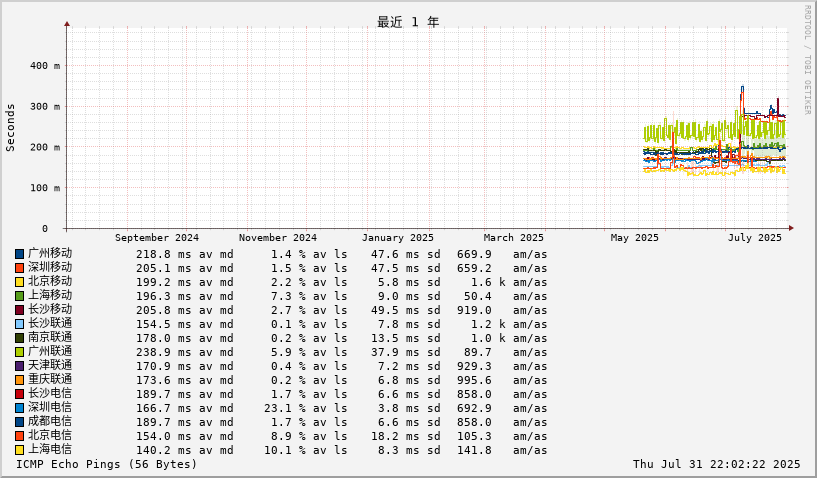817x478 pixels.
Task: Click the March 2025 x-axis label
Action: (x=513, y=238)
